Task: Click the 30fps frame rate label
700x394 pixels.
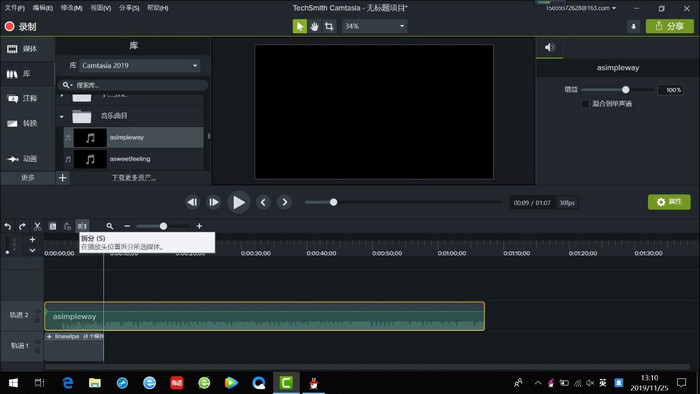Action: point(567,203)
